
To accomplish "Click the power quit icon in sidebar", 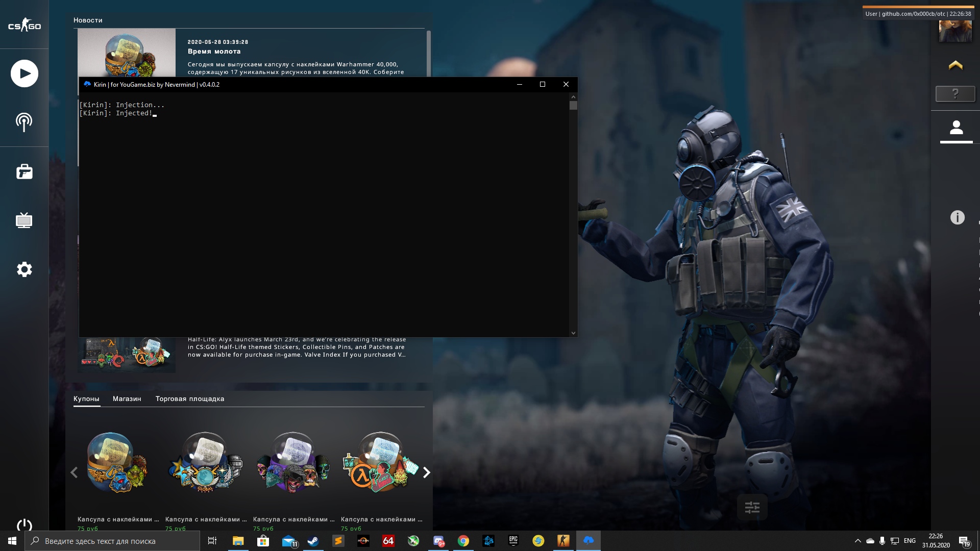I will click(x=24, y=525).
